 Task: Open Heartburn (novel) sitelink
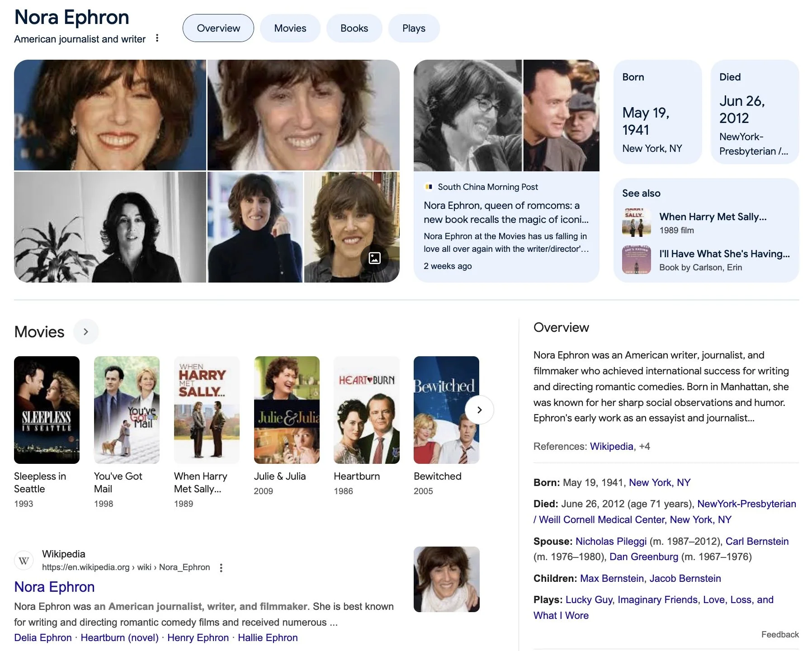119,637
